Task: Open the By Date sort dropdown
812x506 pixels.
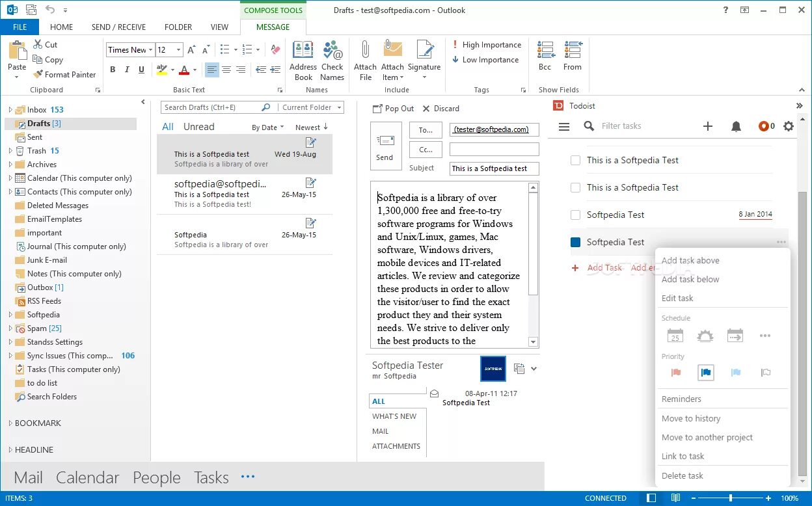Action: click(268, 127)
